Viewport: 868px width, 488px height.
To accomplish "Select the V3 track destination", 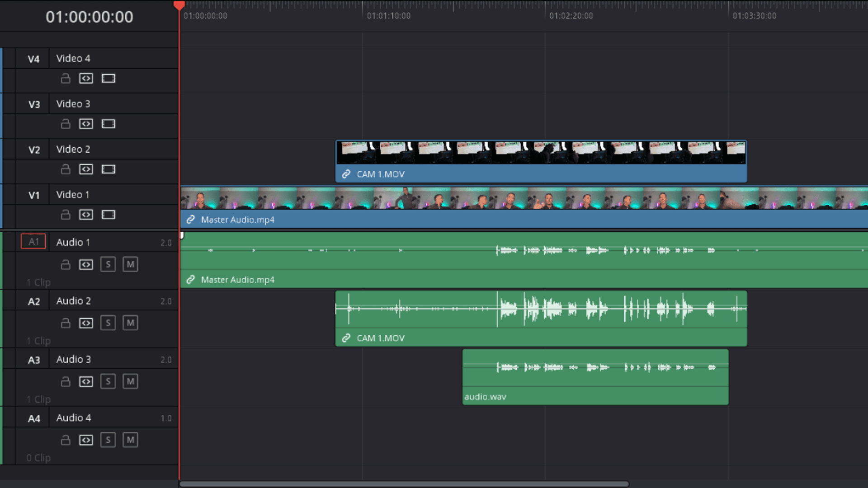I will click(33, 104).
